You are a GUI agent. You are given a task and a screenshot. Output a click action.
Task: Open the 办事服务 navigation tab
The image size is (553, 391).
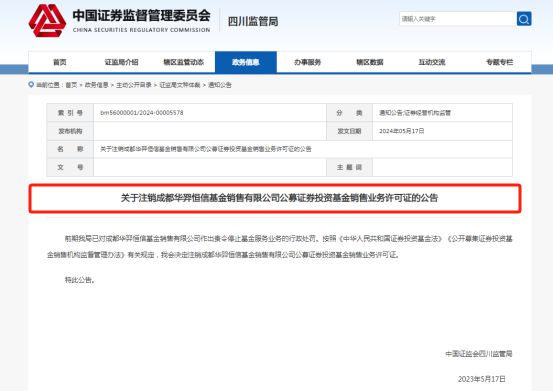(308, 62)
